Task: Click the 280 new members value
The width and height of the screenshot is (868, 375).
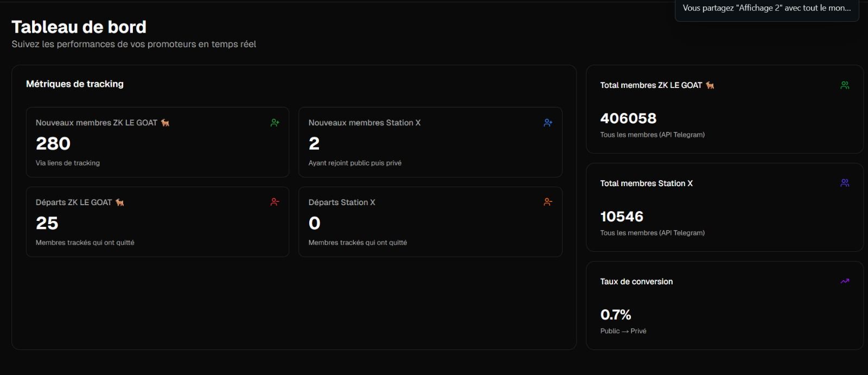Action: point(53,143)
